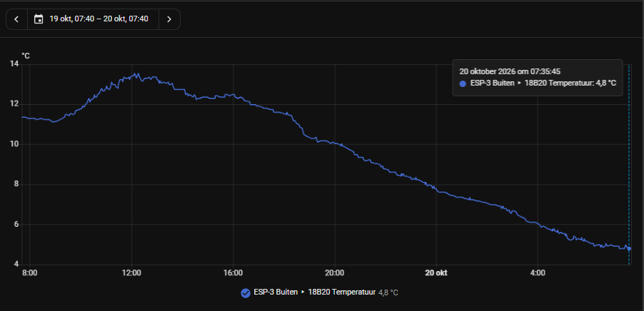Click the 12 y-axis label
644x311 pixels.
coord(14,104)
